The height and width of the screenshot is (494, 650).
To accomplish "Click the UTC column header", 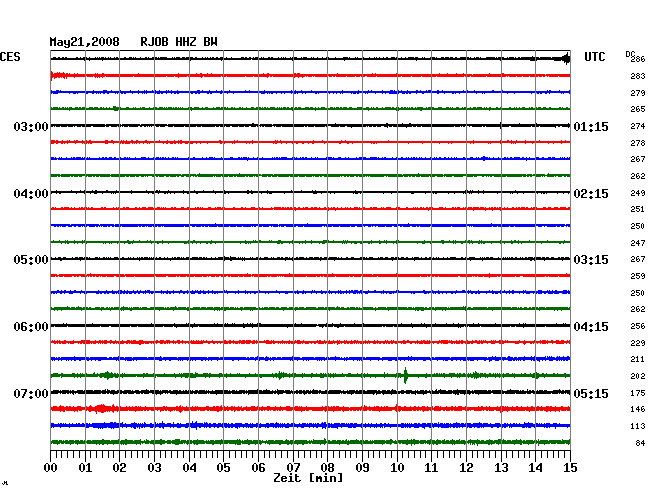I will (x=594, y=57).
